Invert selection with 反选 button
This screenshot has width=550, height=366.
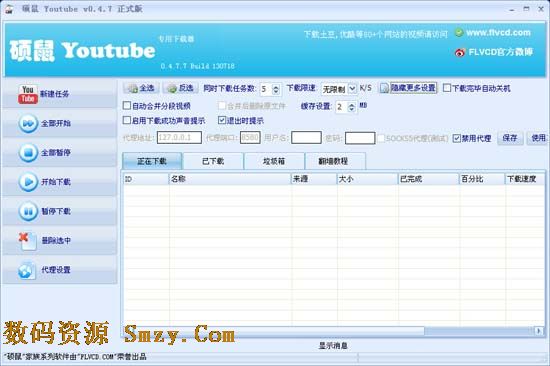(x=181, y=88)
